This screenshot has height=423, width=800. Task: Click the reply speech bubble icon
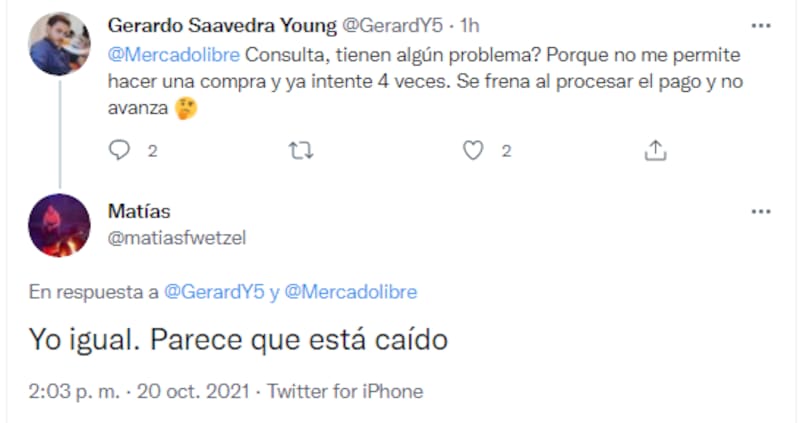coord(120,150)
